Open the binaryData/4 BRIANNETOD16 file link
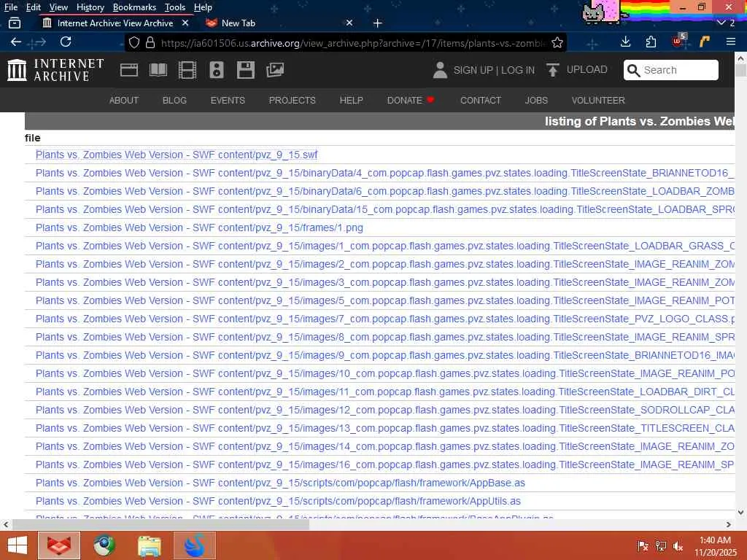 point(385,173)
